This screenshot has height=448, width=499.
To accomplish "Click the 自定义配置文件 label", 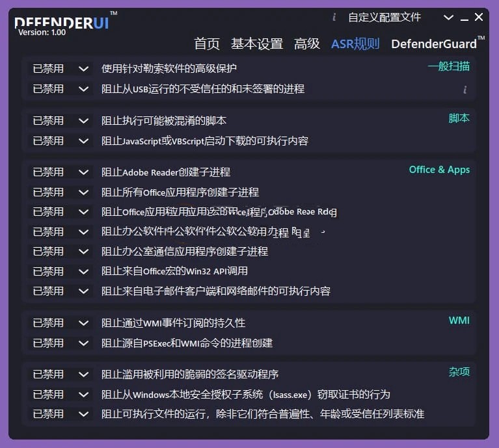I will (384, 17).
